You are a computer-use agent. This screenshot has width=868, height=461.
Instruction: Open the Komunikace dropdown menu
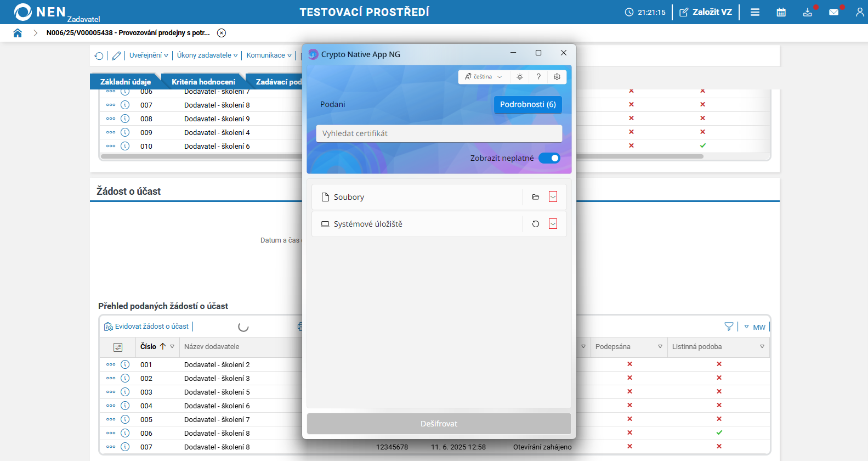click(x=269, y=55)
